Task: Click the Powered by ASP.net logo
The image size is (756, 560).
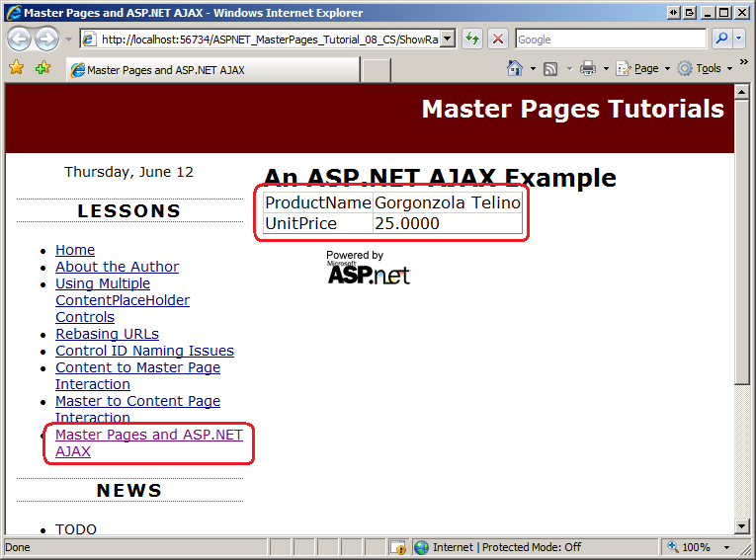Action: pos(369,268)
